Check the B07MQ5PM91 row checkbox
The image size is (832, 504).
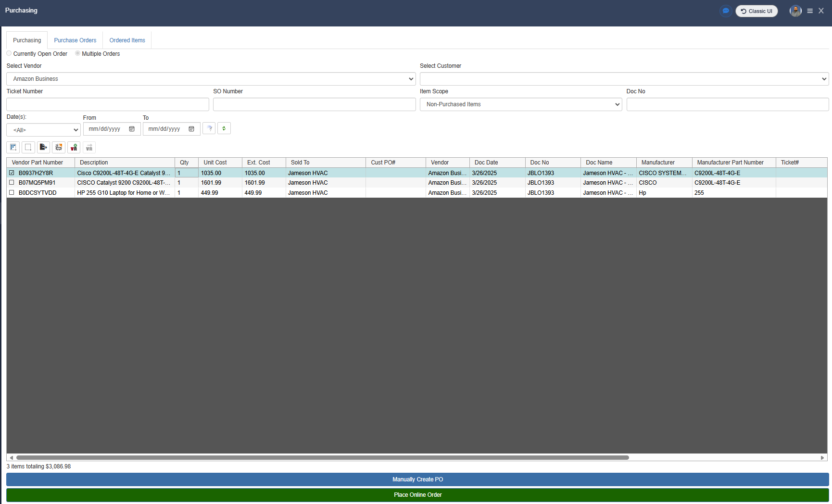coord(12,183)
